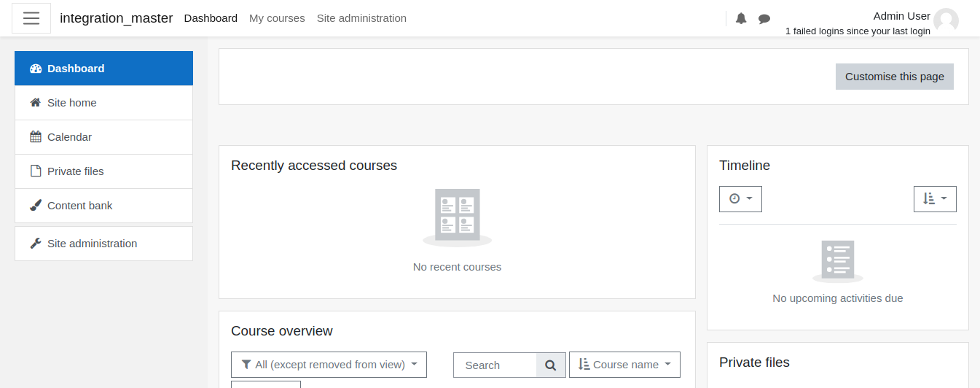
Task: Click the Site administration wrench icon
Action: (36, 244)
